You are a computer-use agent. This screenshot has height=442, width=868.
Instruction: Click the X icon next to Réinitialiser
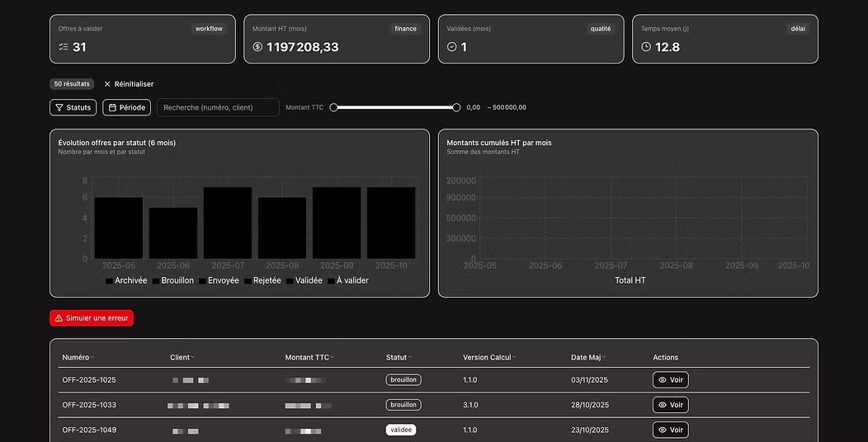pos(107,84)
